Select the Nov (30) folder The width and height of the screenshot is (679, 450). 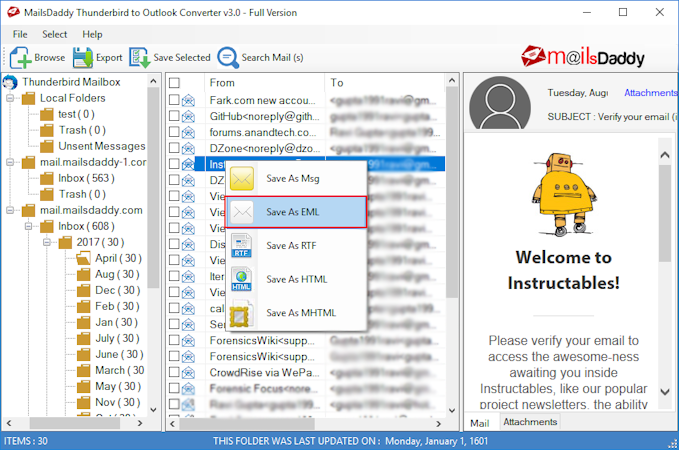(118, 403)
